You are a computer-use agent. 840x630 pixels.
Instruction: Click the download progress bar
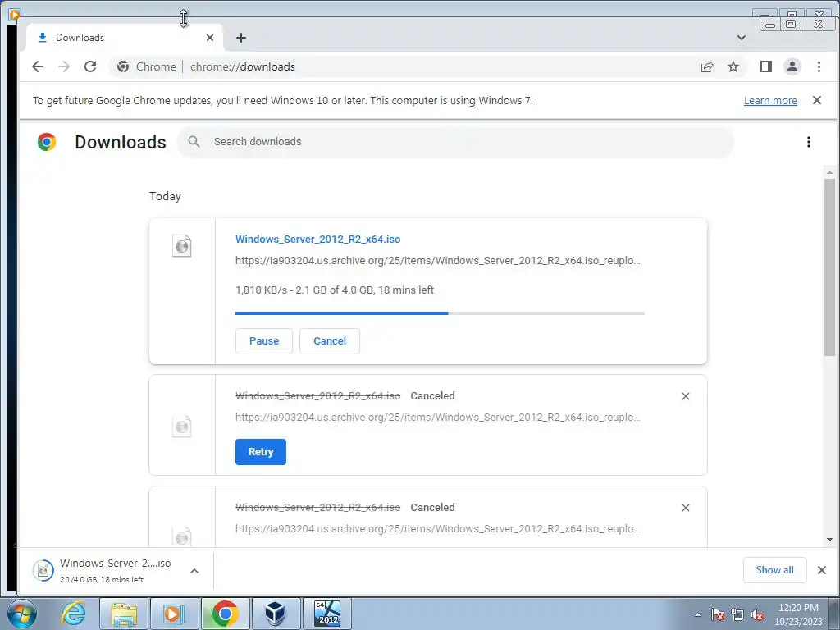coord(440,313)
